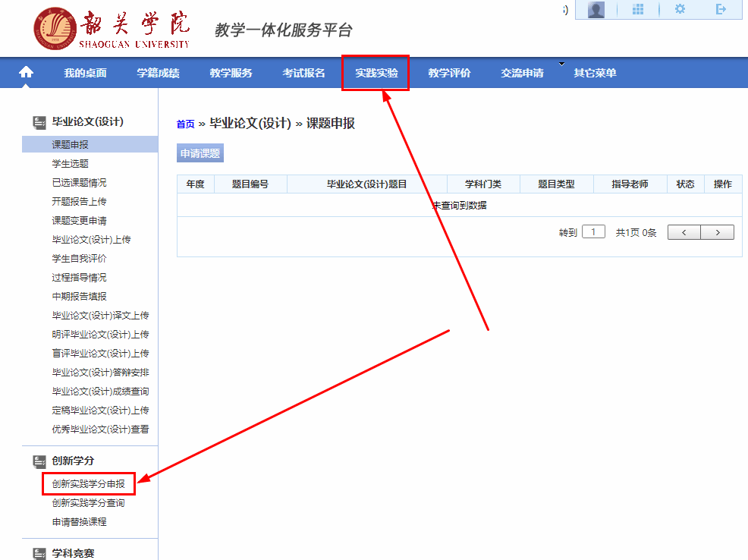Open settings via the gear icon
Viewport: 748px width, 560px height.
tap(680, 10)
